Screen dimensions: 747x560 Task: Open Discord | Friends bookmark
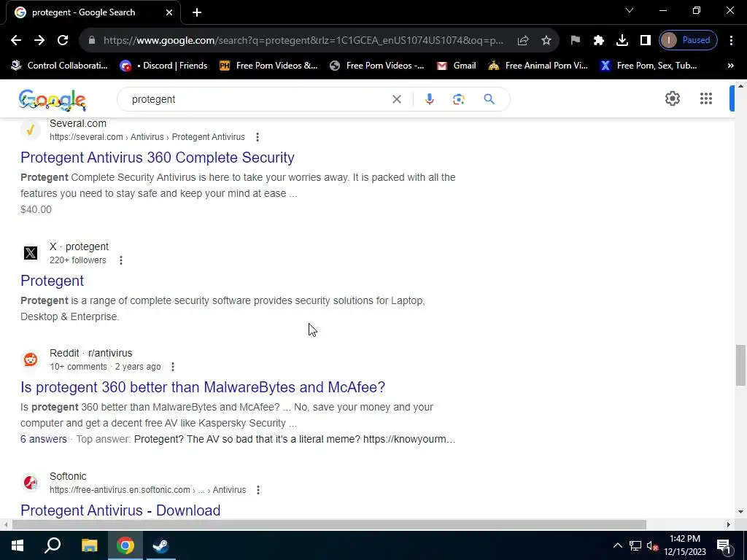pyautogui.click(x=164, y=66)
